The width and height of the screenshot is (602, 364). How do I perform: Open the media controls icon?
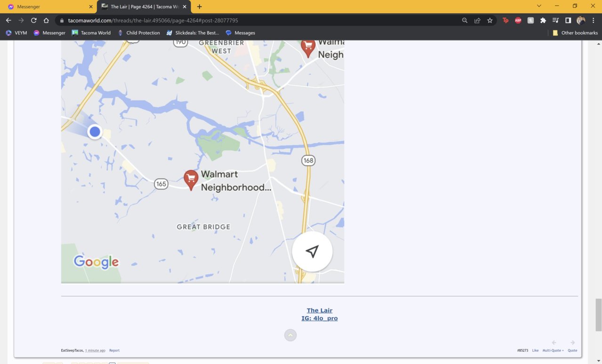[x=556, y=20]
